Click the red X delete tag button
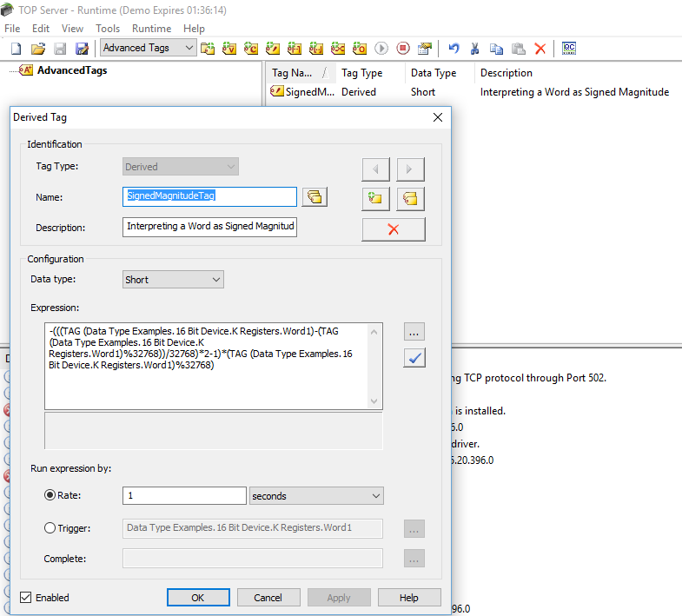The height and width of the screenshot is (616, 682). (393, 229)
